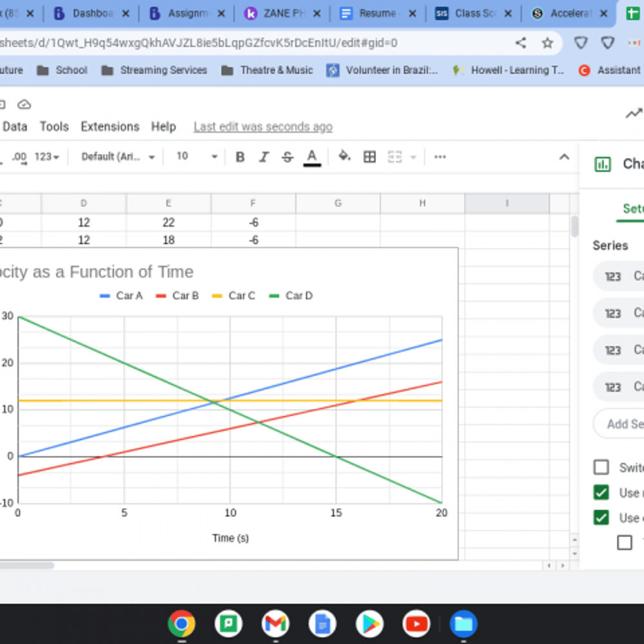The image size is (644, 644).
Task: Click the share page icon in address bar
Action: [521, 43]
